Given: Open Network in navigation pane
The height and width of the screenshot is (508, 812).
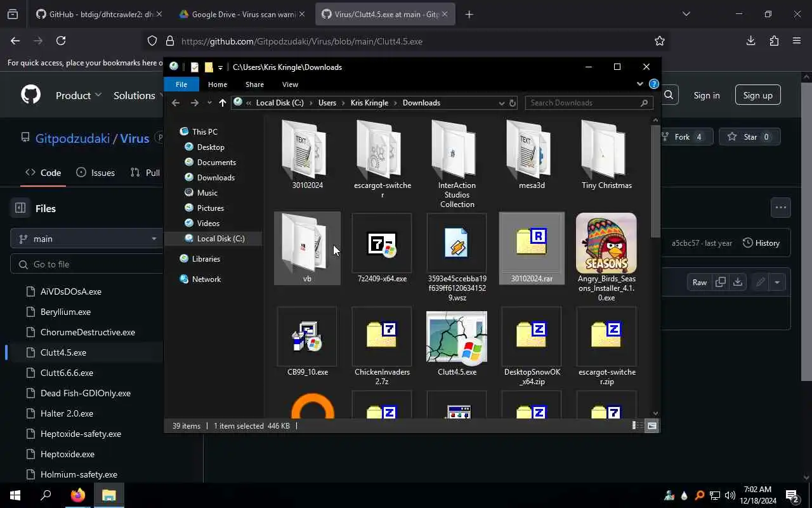Looking at the screenshot, I should coord(206,279).
